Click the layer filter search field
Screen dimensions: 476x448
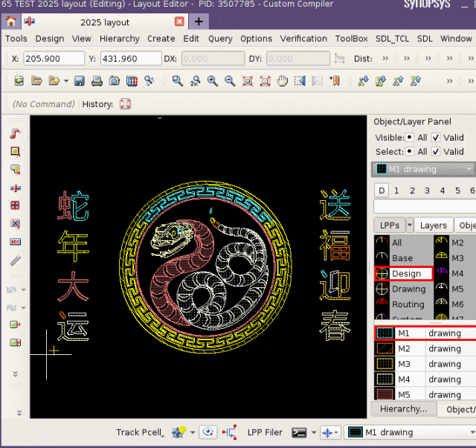pos(425,207)
